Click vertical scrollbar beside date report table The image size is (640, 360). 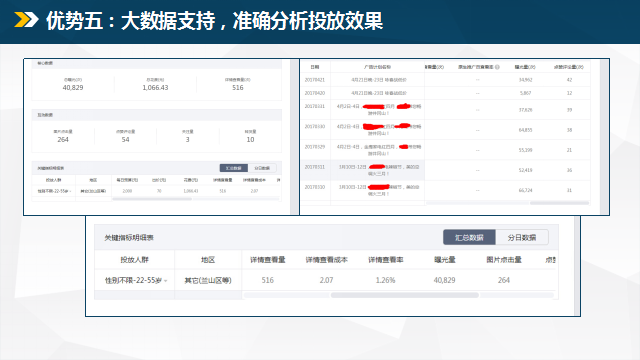point(604,137)
